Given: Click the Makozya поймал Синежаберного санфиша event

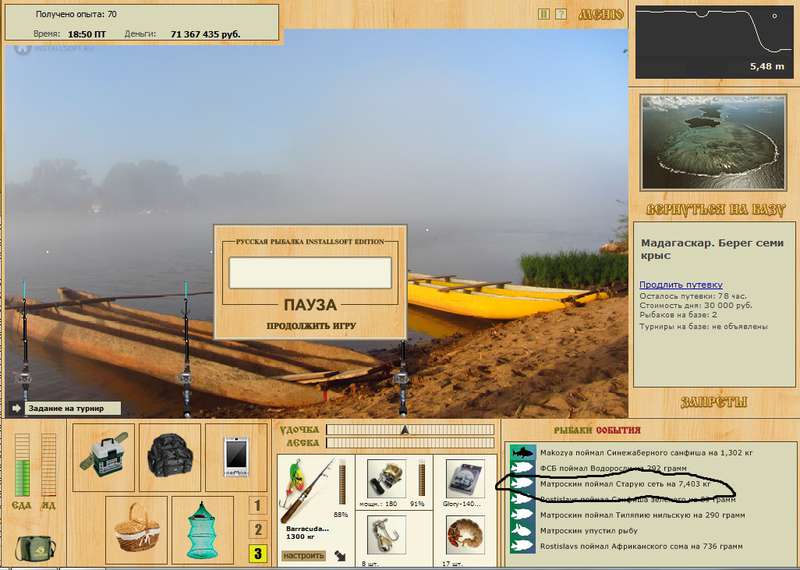Looking at the screenshot, I should (x=646, y=453).
